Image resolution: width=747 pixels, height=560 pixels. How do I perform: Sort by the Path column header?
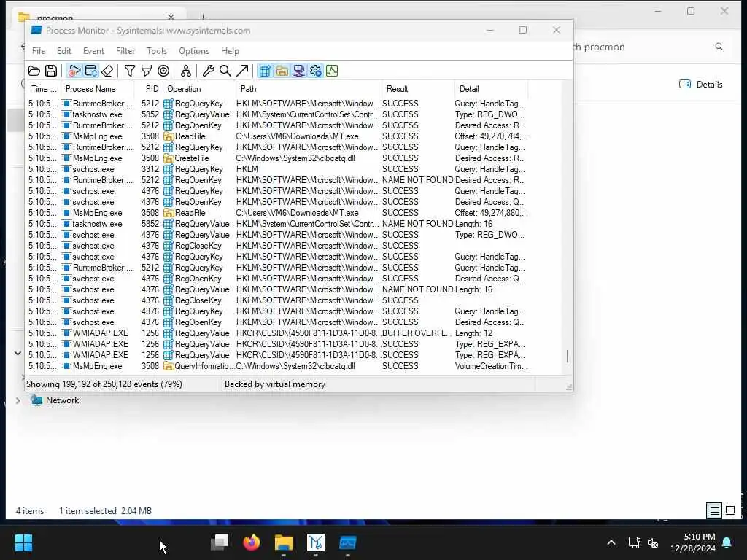[x=309, y=89]
